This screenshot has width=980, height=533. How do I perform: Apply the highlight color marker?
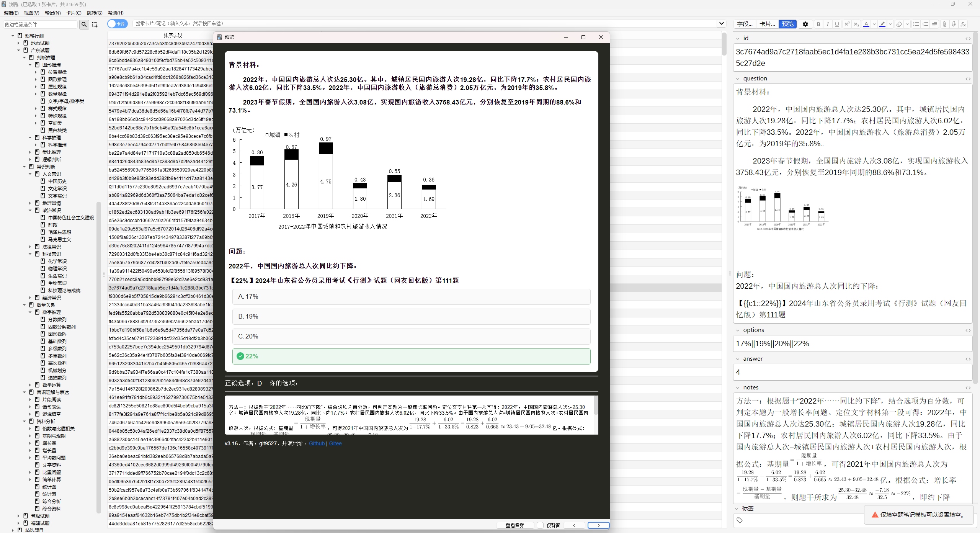tap(882, 24)
